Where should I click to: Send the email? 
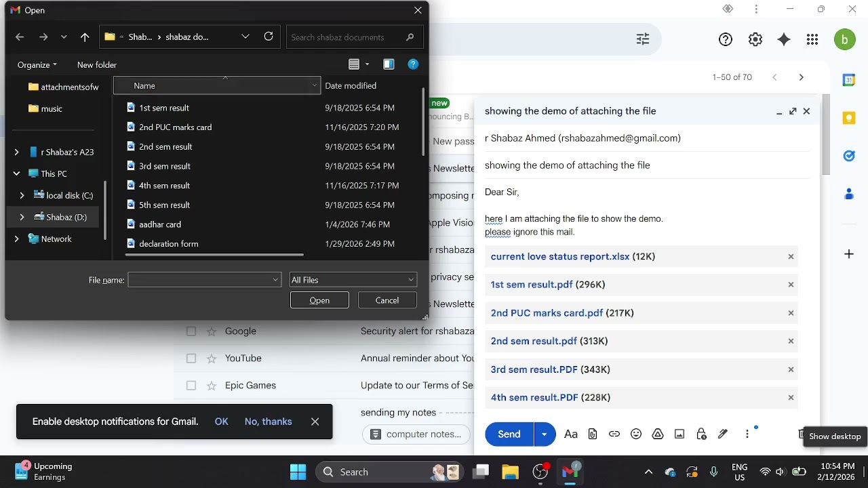click(x=509, y=434)
